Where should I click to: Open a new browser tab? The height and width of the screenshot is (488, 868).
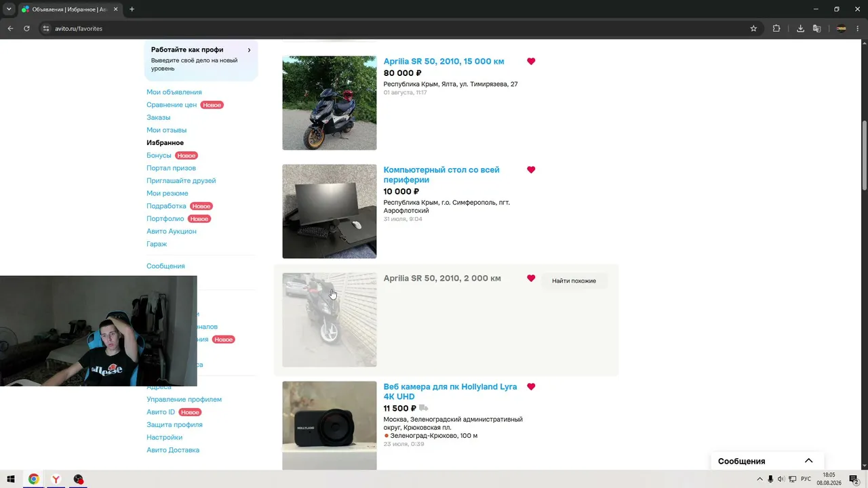tap(132, 9)
